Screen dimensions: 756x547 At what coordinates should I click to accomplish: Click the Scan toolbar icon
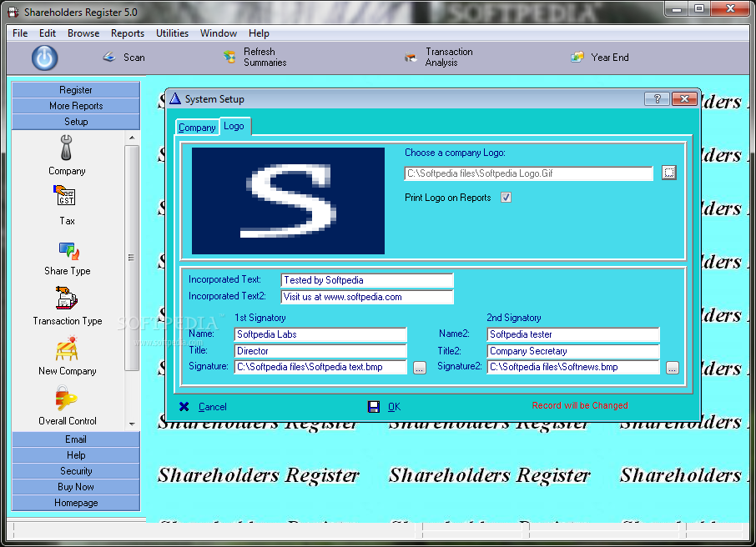tap(109, 58)
